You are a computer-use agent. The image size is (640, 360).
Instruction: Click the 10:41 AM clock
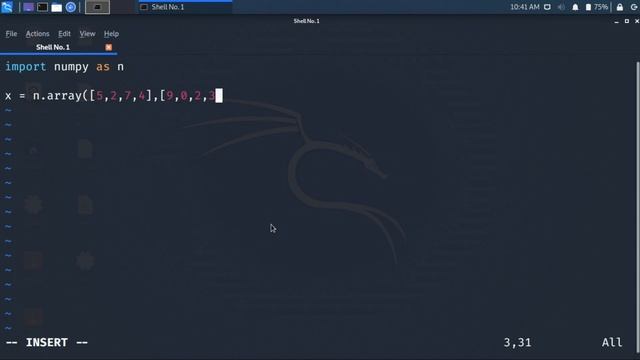point(524,7)
